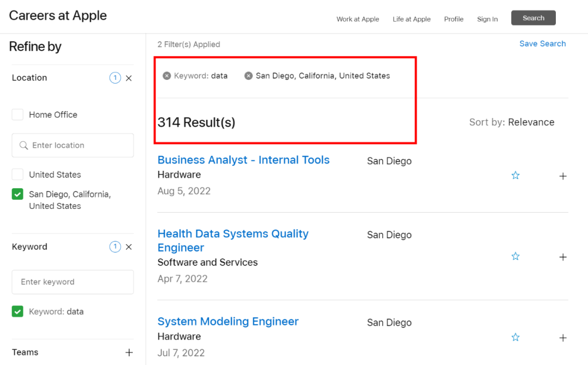This screenshot has width=588, height=365.
Task: Uncheck San Diego, California location checkbox
Action: coord(18,194)
